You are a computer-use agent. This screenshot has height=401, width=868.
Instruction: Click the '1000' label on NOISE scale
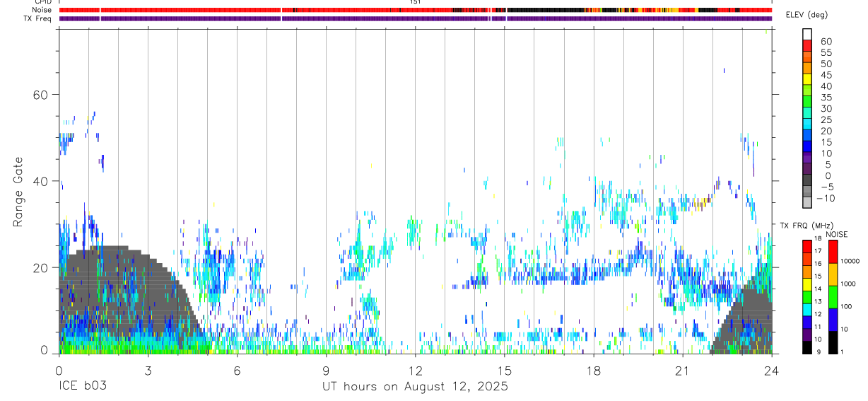point(848,284)
